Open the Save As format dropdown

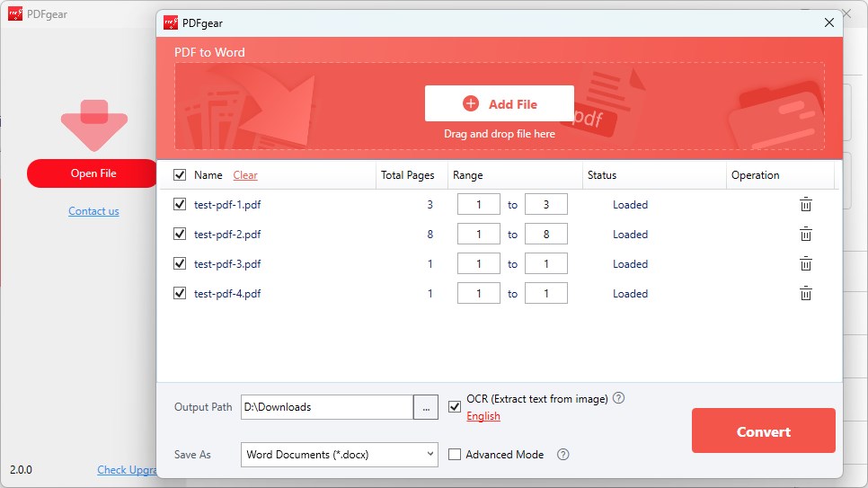pyautogui.click(x=340, y=454)
